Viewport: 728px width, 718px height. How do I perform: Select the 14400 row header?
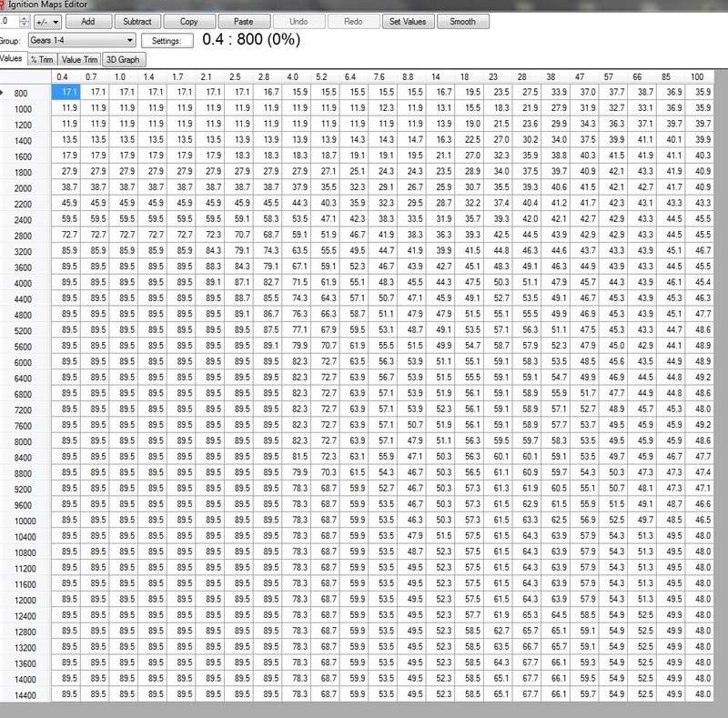point(25,695)
